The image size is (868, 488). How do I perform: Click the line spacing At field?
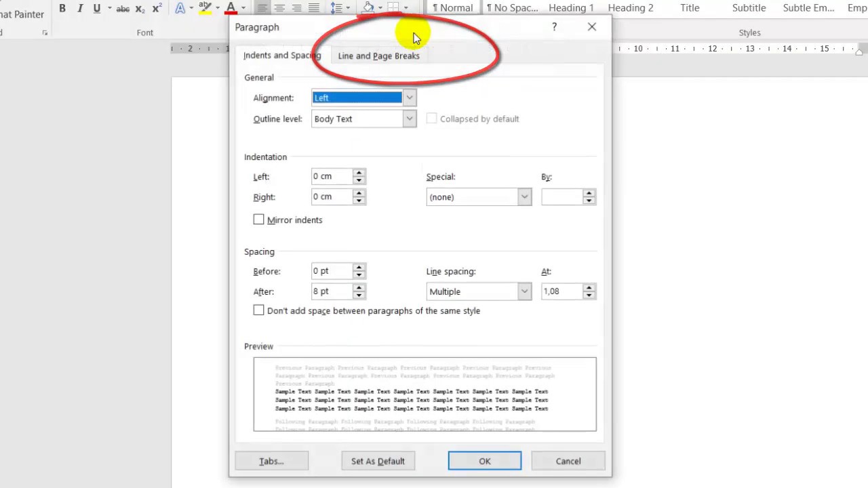[x=561, y=291]
